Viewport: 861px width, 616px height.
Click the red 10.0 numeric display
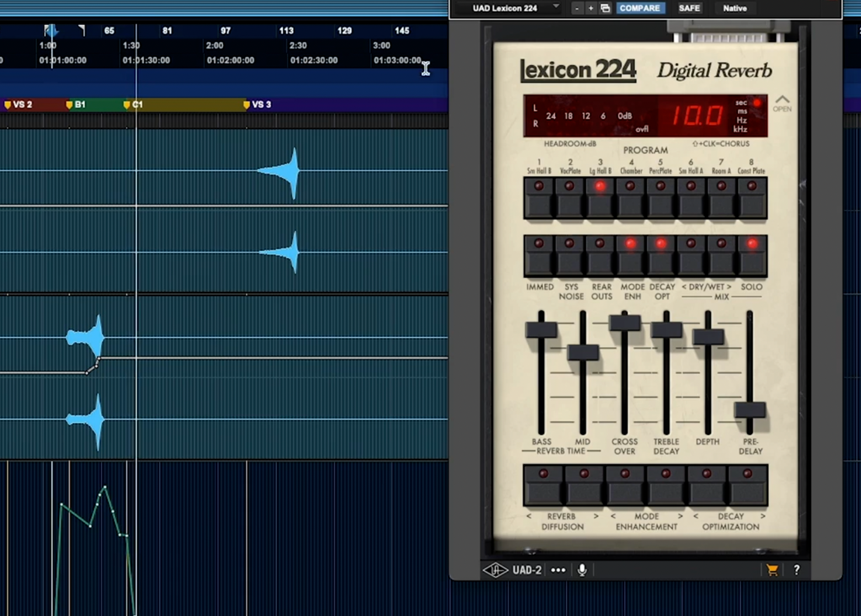[697, 116]
